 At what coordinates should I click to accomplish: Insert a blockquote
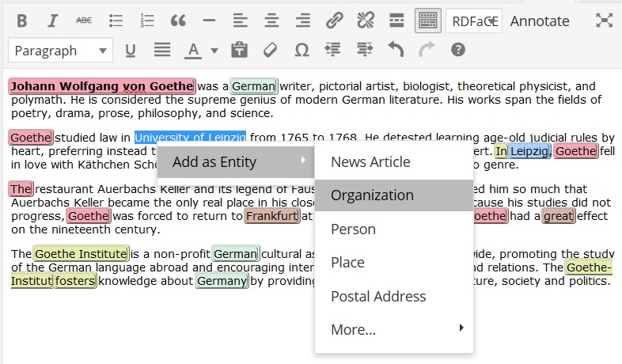pyautogui.click(x=178, y=21)
